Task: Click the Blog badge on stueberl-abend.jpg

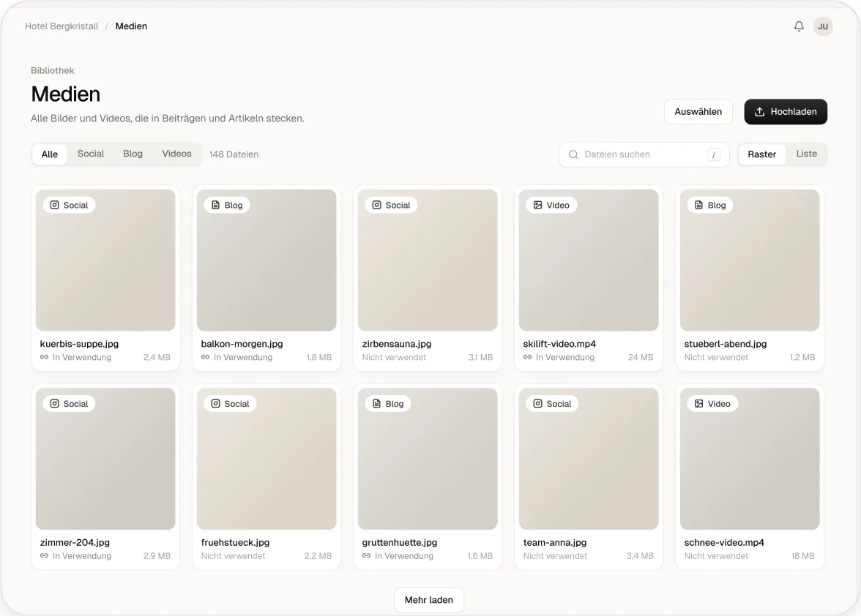Action: coord(710,205)
